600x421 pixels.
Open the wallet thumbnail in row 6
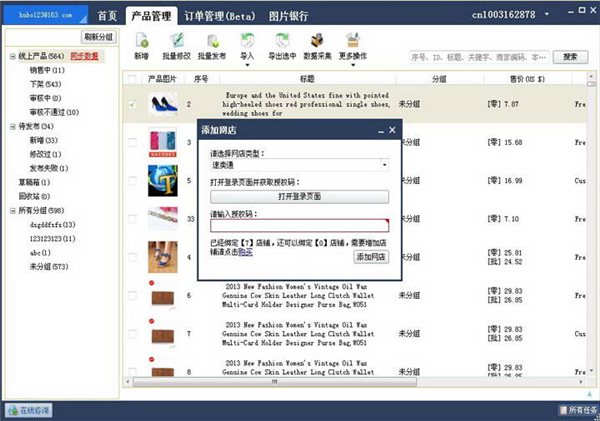tap(163, 298)
